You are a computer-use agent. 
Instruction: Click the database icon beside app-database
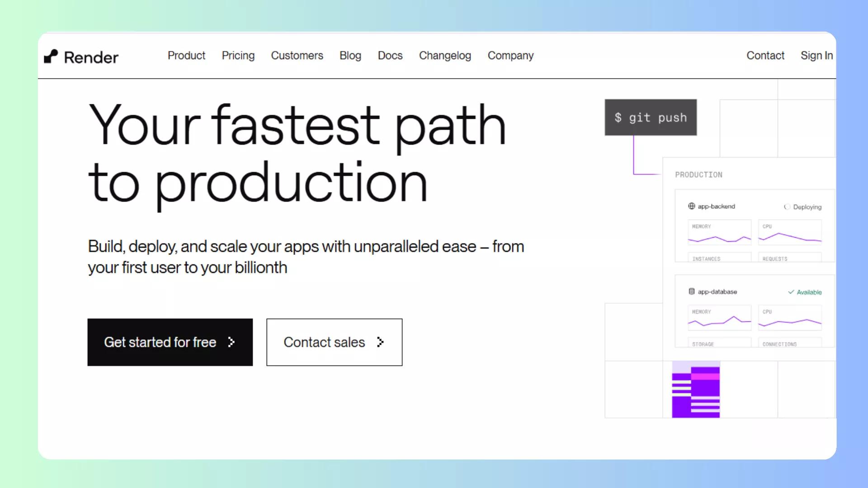(x=692, y=292)
